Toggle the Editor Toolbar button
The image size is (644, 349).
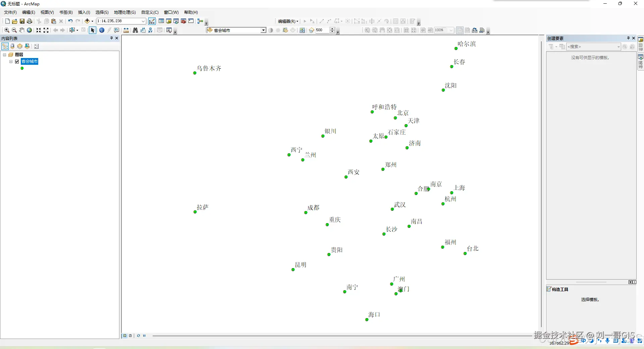(152, 21)
